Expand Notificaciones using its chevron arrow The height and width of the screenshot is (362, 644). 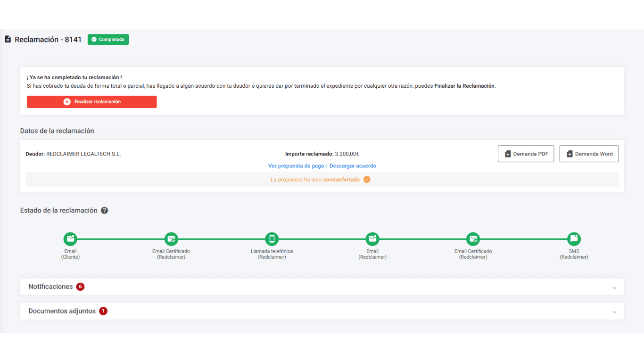[614, 288]
